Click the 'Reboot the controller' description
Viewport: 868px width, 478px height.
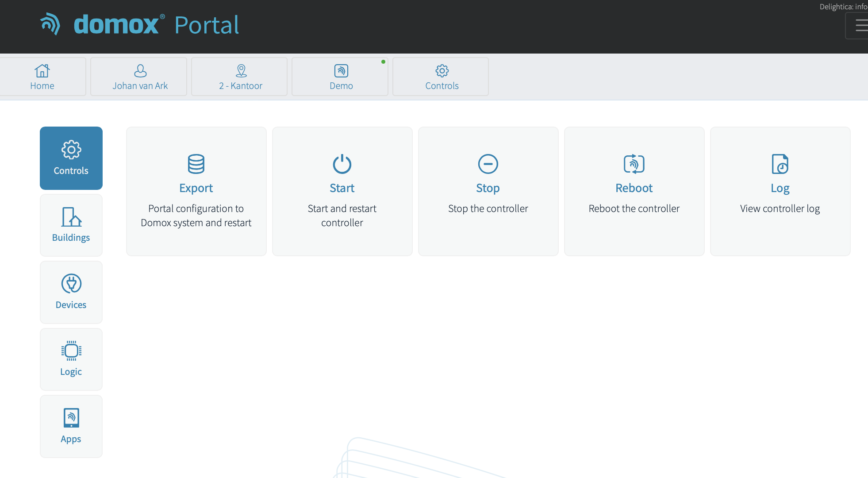634,208
